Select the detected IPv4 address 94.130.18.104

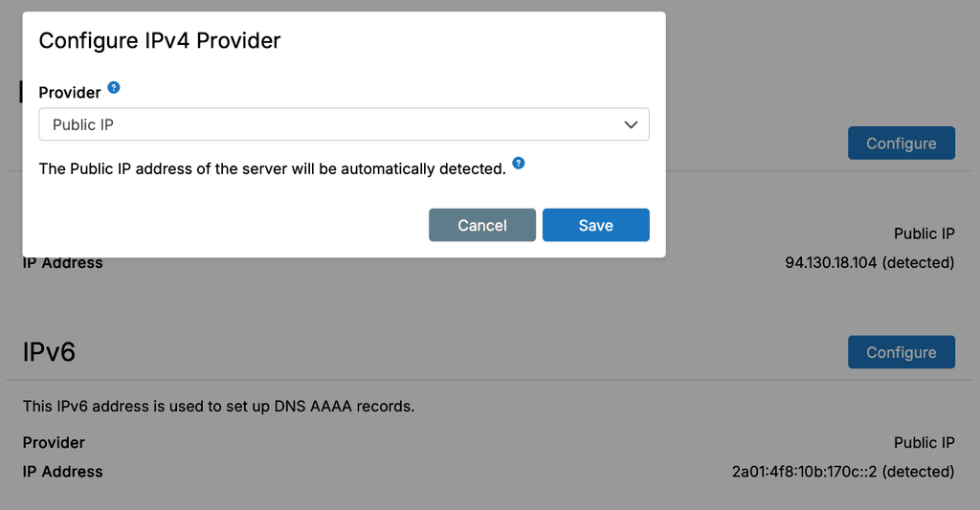coord(869,262)
